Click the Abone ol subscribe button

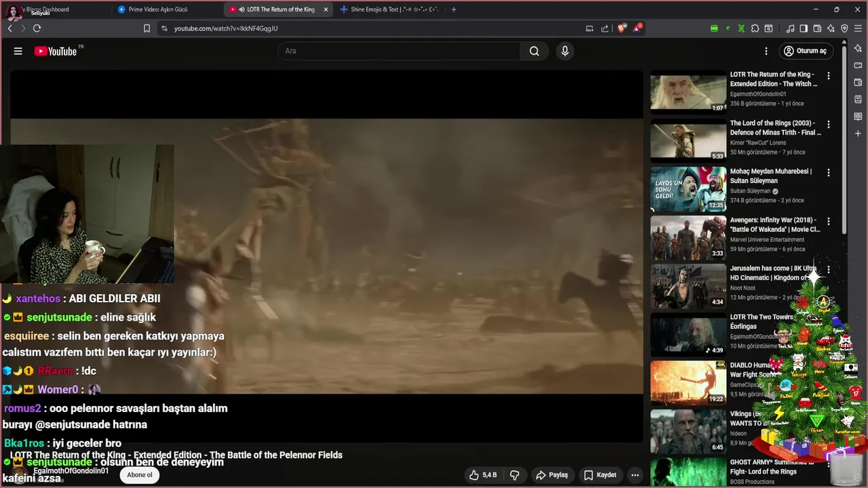(x=140, y=475)
